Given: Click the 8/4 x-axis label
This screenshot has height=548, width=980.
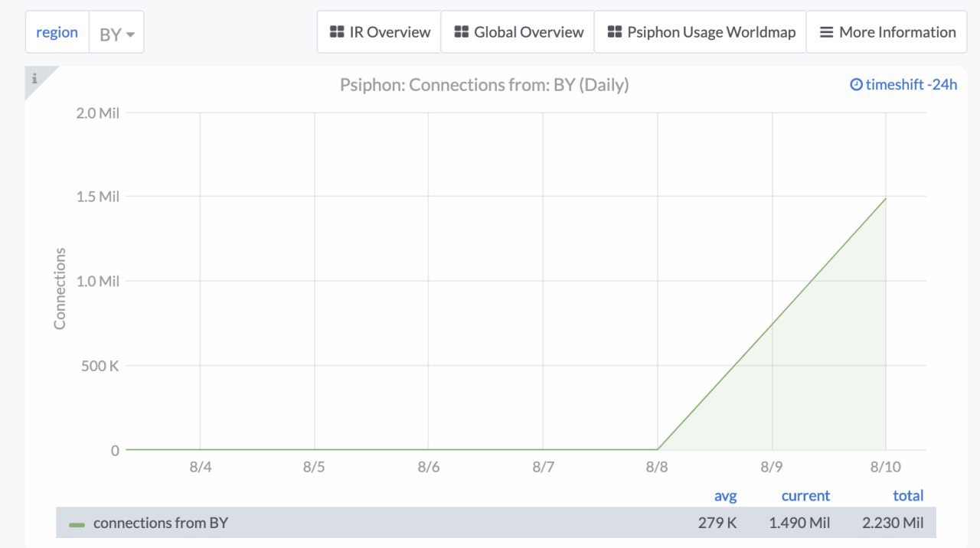Looking at the screenshot, I should point(200,468).
